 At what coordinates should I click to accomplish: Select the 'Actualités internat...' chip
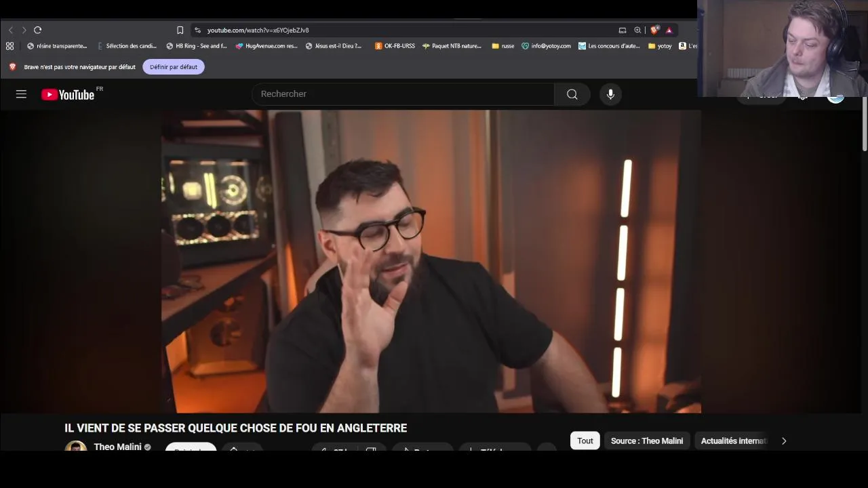[733, 441]
